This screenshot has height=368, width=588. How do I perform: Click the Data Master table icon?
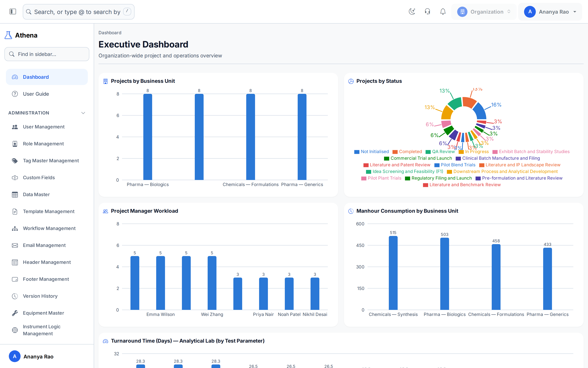pos(15,194)
